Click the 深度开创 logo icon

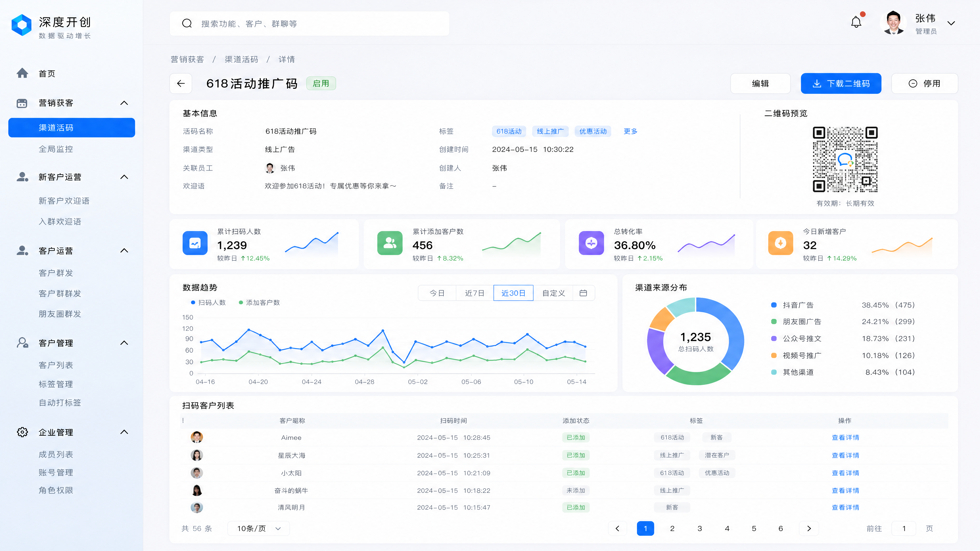[x=22, y=25]
